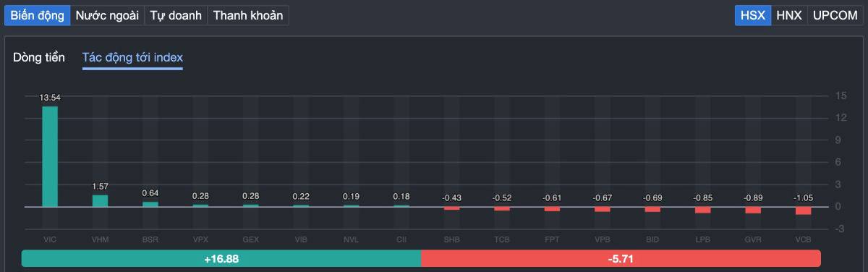This screenshot has height=272, width=868.
Task: Click the 0.18 value above CII
Action: click(401, 196)
